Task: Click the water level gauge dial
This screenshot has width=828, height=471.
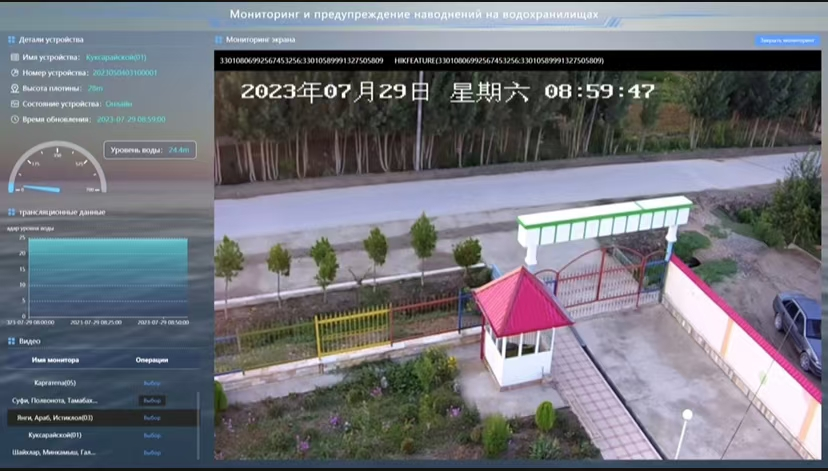Action: tap(56, 170)
